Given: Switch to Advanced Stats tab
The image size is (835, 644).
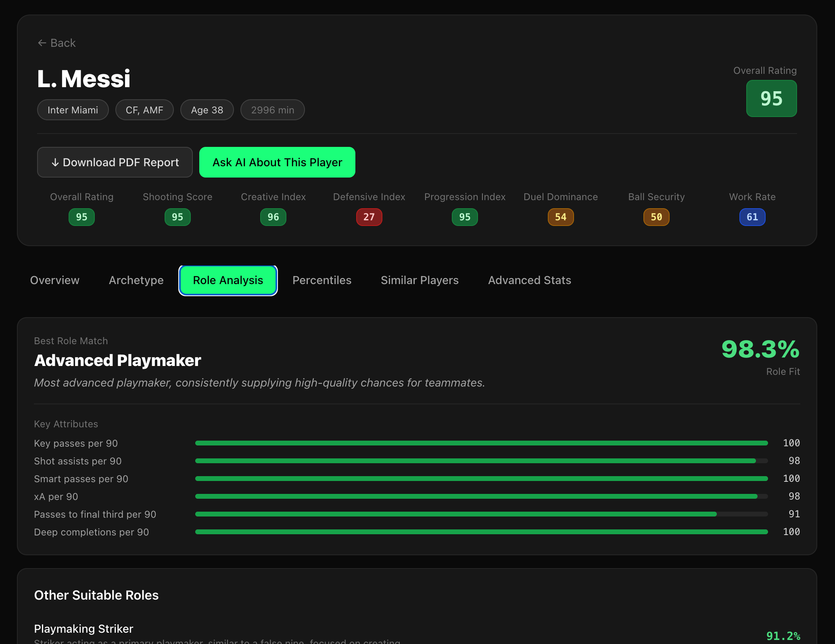Looking at the screenshot, I should pos(530,280).
